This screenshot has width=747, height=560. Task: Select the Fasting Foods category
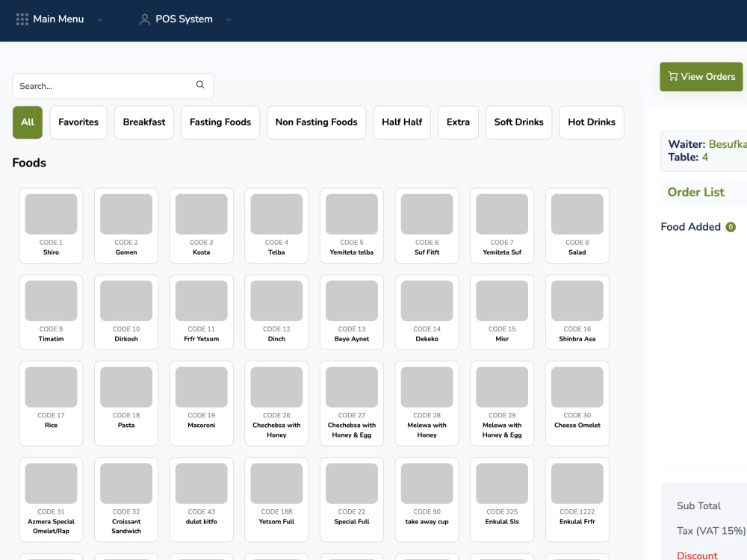tap(220, 122)
